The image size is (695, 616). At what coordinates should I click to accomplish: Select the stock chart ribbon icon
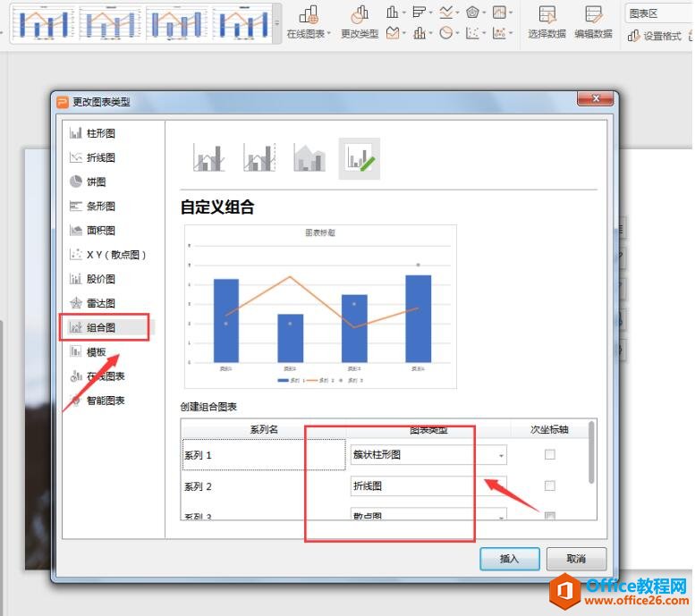click(499, 12)
